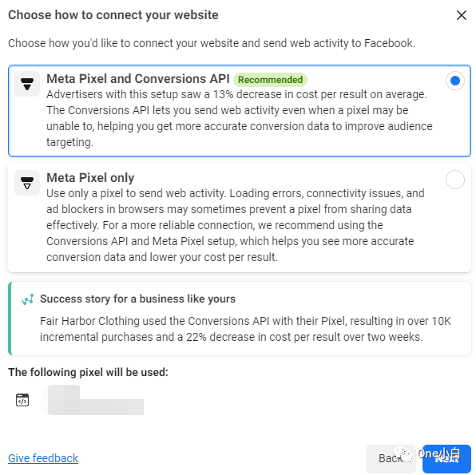476x475 pixels.
Task: Click the Meta Pixel only title
Action: tap(90, 178)
